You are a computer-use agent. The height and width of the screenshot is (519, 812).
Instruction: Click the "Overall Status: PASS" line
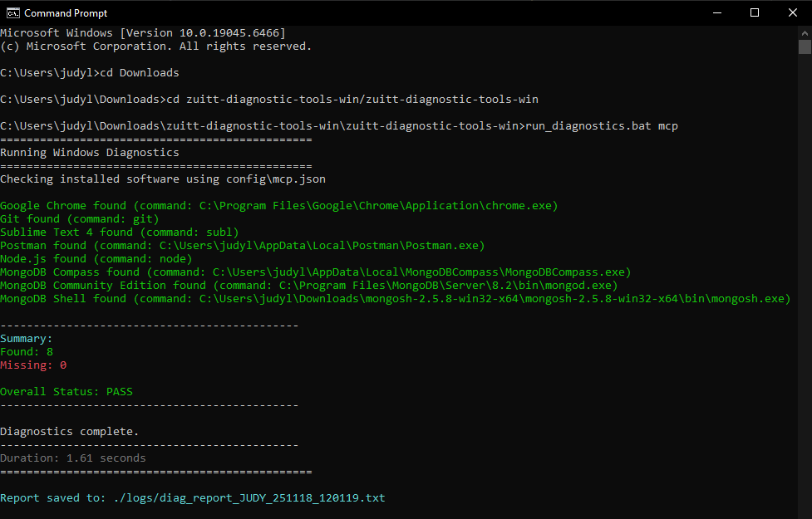pos(66,392)
